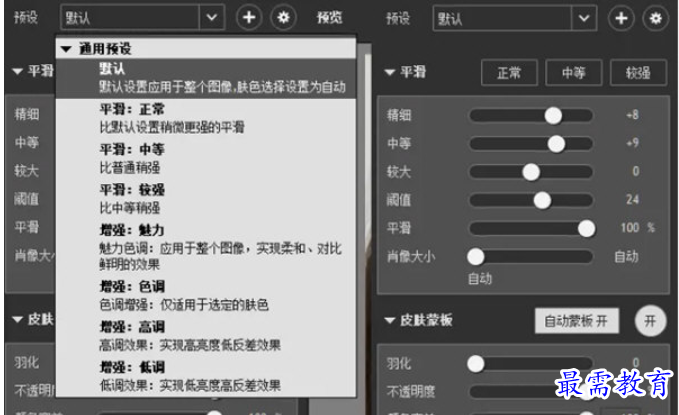Click the 精细 value +8
Viewport: 679px width, 415px height.
point(632,115)
